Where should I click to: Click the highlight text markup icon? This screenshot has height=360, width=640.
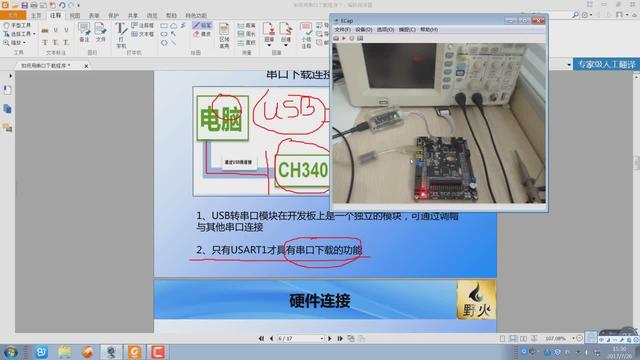(x=45, y=31)
